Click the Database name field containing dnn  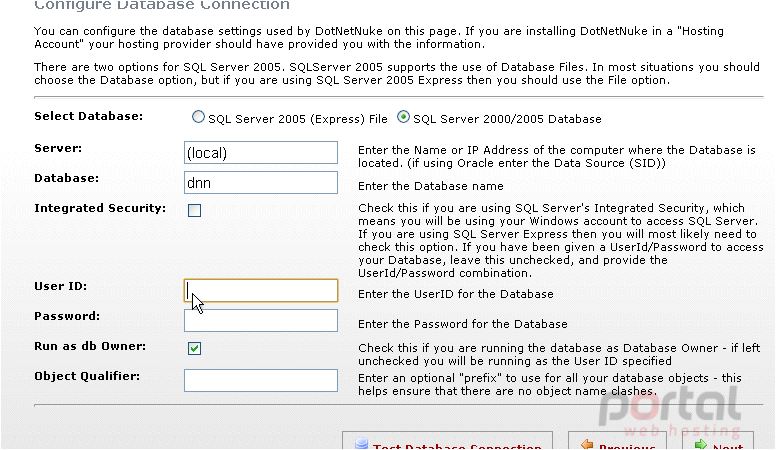click(x=261, y=183)
